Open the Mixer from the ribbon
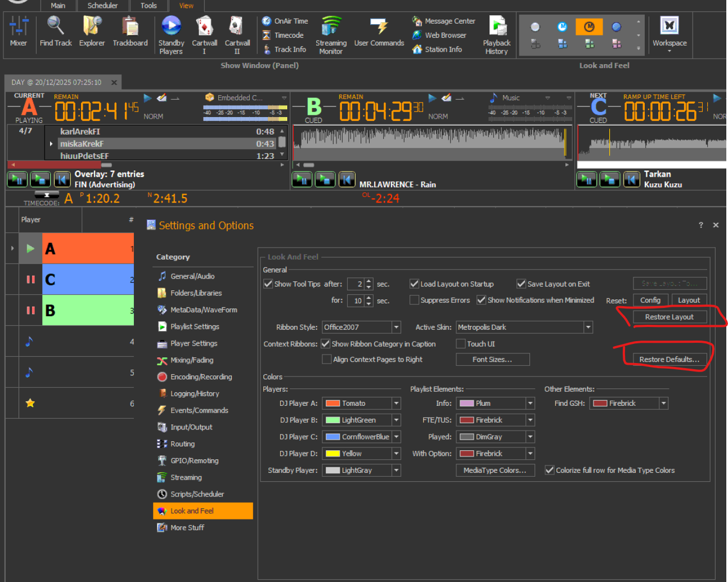The width and height of the screenshot is (728, 582). [x=18, y=32]
